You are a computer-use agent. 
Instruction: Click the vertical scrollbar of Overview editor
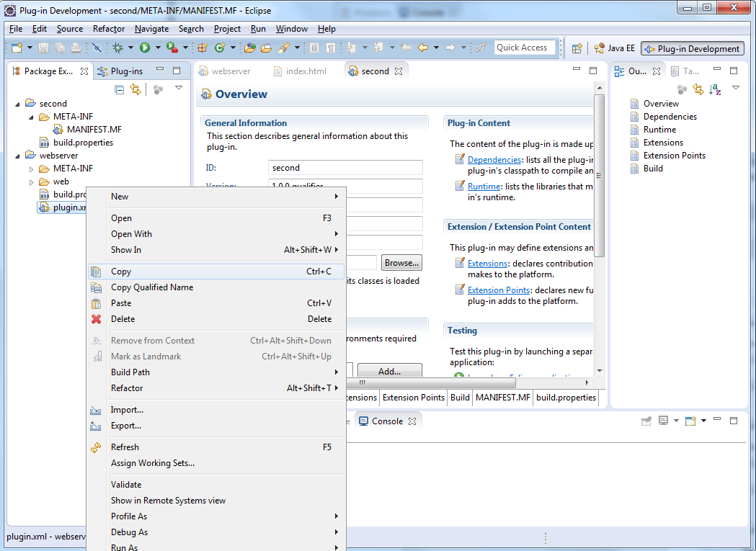(600, 176)
